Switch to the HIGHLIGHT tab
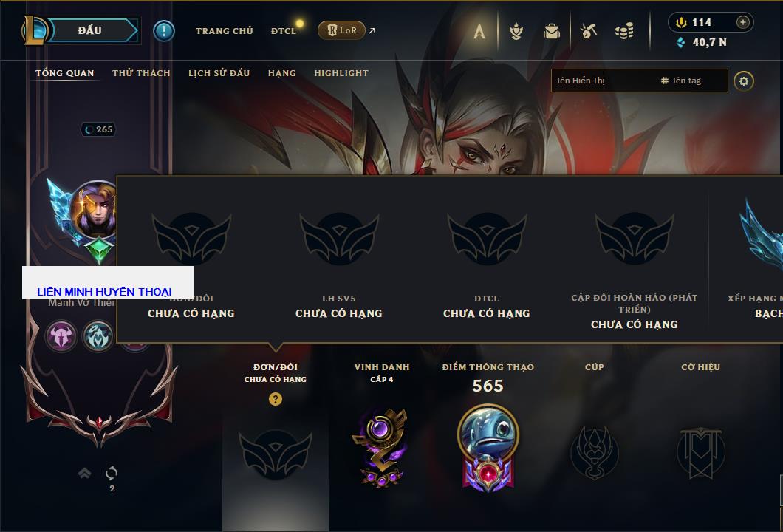 [x=341, y=73]
